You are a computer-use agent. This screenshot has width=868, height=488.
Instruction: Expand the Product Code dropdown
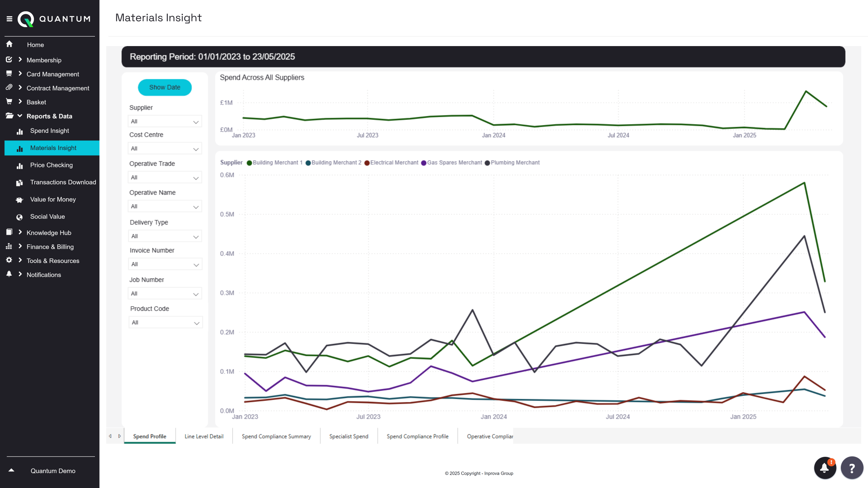pos(165,323)
